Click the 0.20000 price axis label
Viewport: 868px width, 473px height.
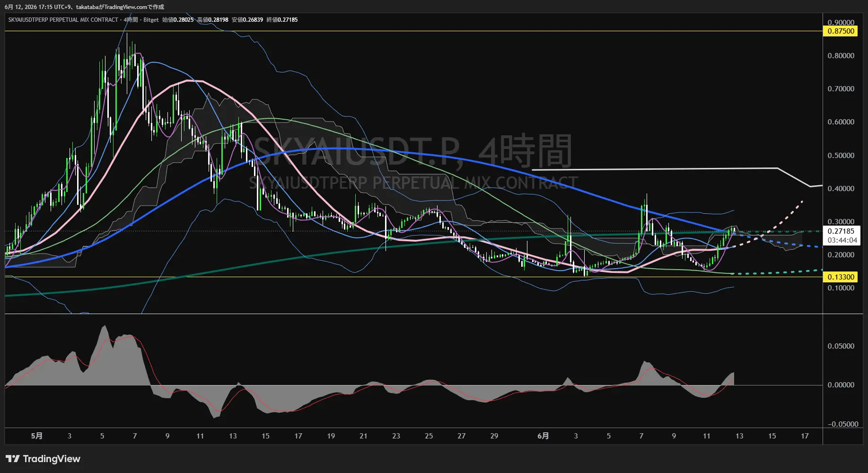tap(841, 255)
